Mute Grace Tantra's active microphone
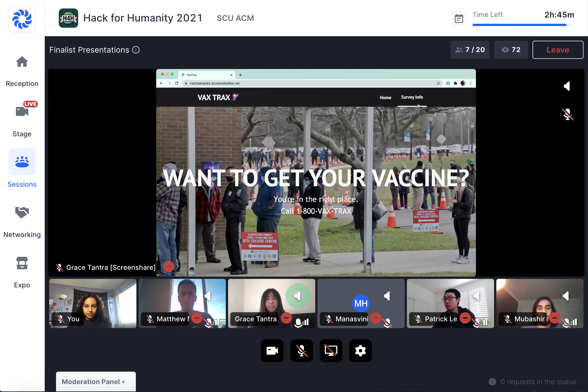 [298, 322]
